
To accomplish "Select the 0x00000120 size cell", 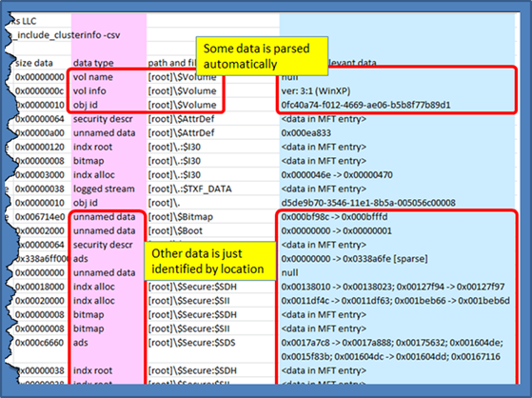I will [39, 147].
